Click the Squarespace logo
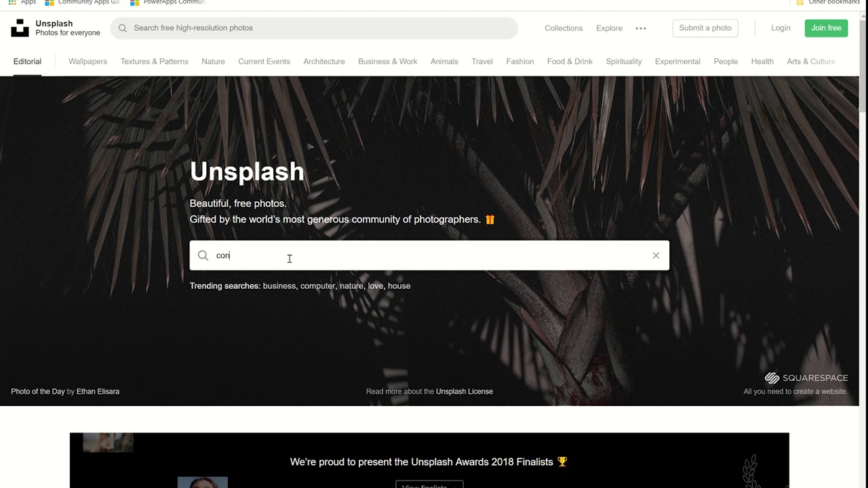The image size is (868, 488). 806,378
